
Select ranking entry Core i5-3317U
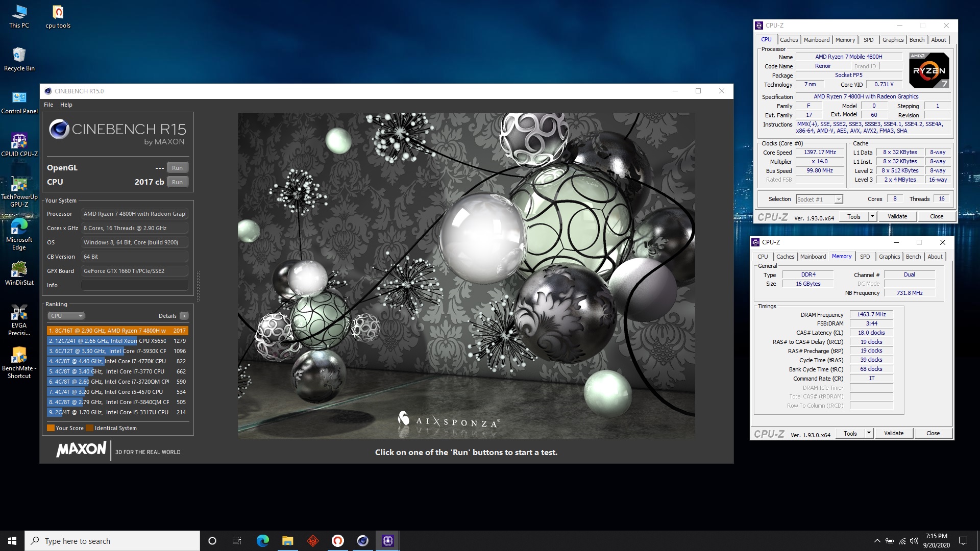pos(118,412)
